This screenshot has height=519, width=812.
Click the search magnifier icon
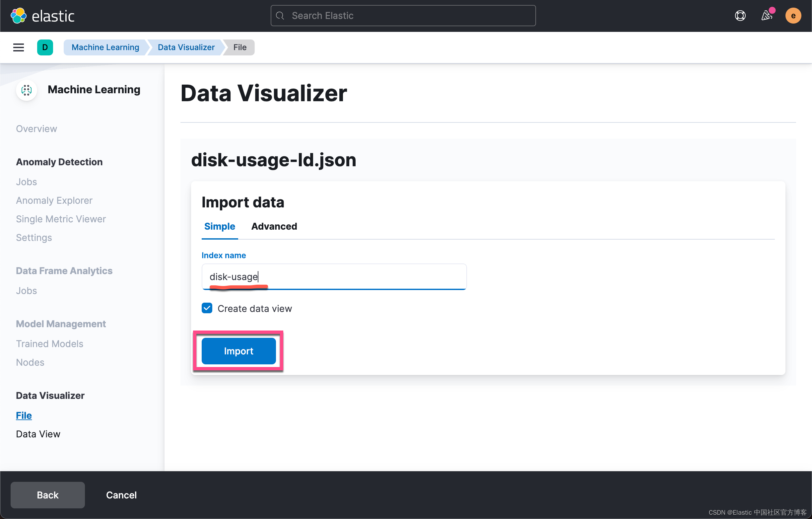point(280,16)
